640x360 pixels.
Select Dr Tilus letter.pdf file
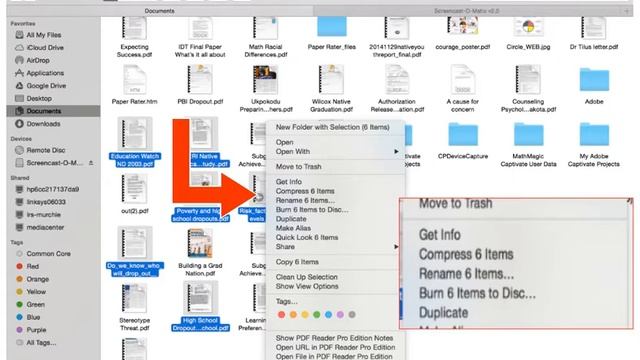[594, 28]
